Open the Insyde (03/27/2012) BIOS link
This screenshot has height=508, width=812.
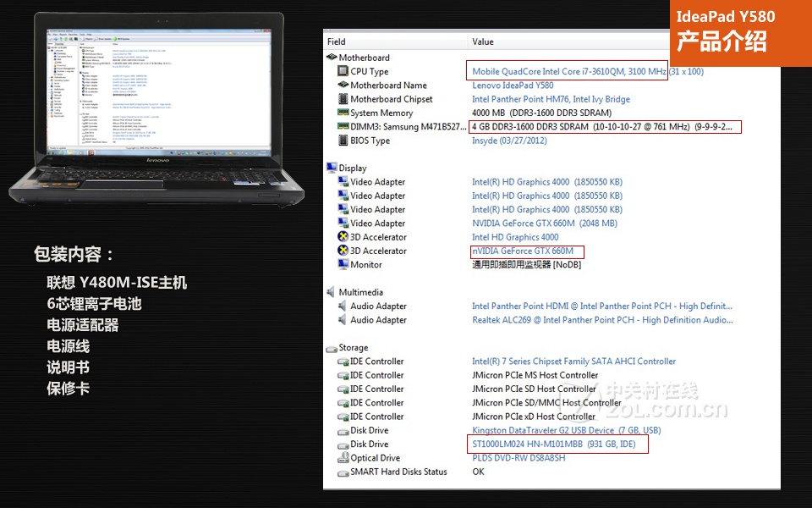[x=509, y=141]
